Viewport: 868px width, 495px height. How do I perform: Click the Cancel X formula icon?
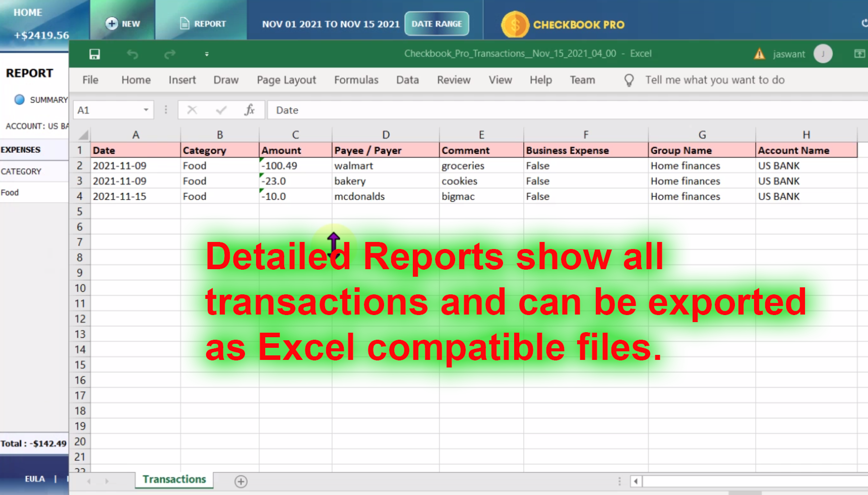point(192,110)
